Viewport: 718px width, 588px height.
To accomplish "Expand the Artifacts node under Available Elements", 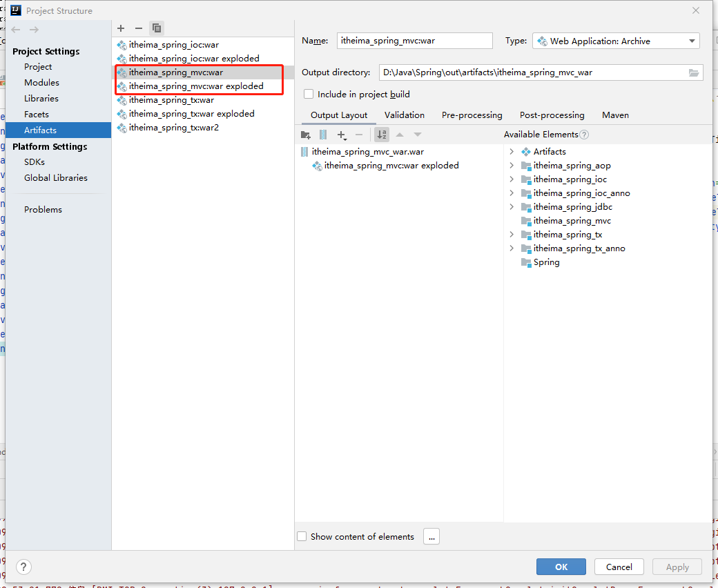I will pos(511,151).
